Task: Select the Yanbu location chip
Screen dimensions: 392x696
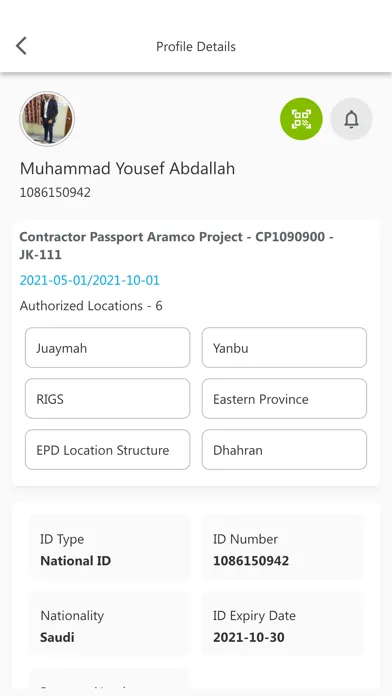Action: tap(284, 348)
